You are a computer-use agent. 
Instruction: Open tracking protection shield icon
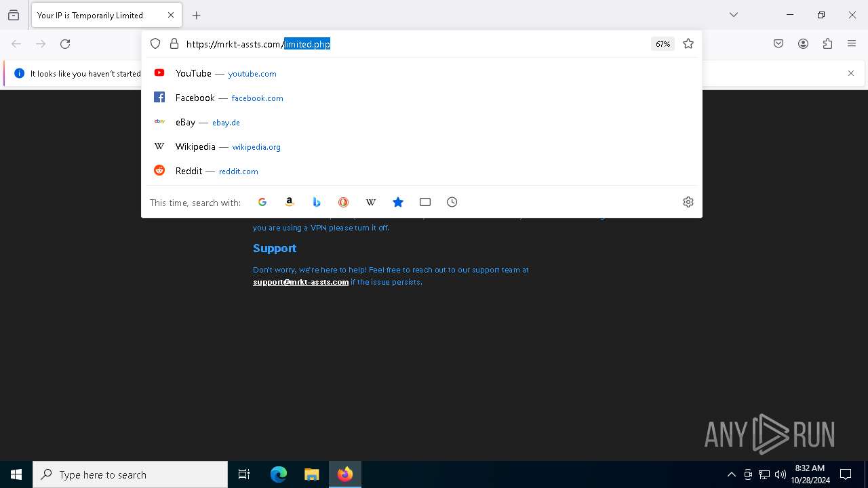tap(155, 43)
